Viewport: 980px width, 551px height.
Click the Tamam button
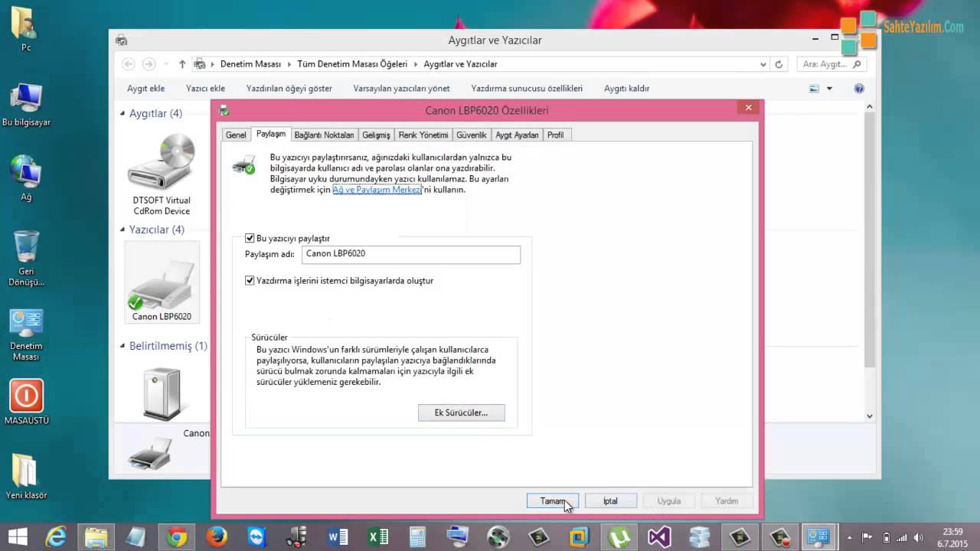[x=553, y=501]
